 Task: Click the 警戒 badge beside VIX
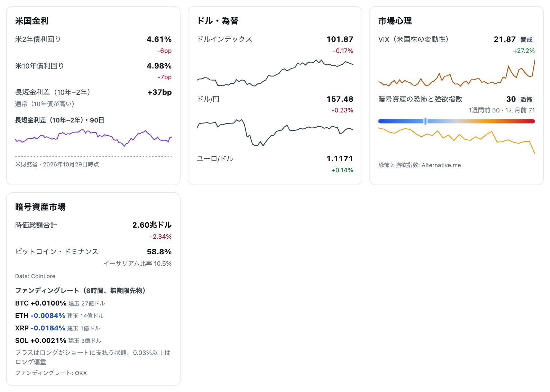tap(526, 39)
